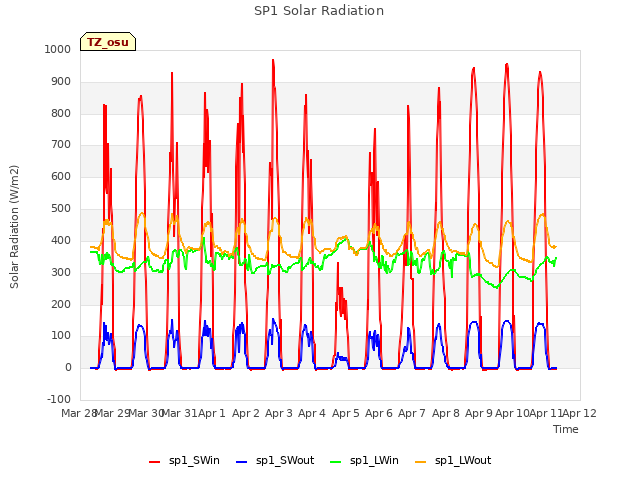Click the 600 y-axis tick label
This screenshot has width=640, height=480.
(x=61, y=177)
